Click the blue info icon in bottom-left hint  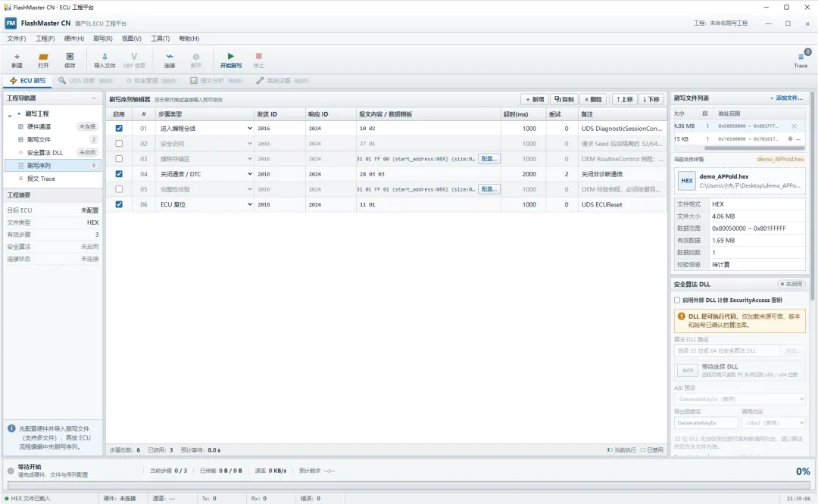coord(11,428)
